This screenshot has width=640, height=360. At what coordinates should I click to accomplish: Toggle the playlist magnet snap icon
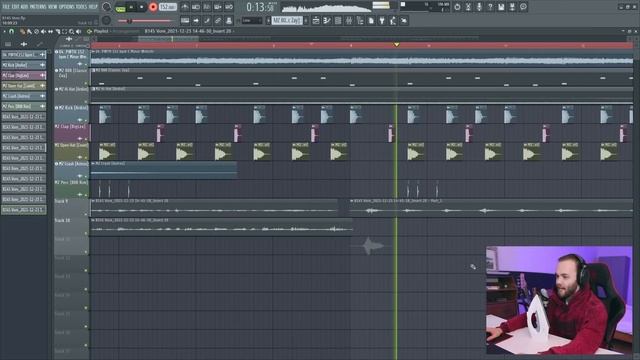point(11,31)
